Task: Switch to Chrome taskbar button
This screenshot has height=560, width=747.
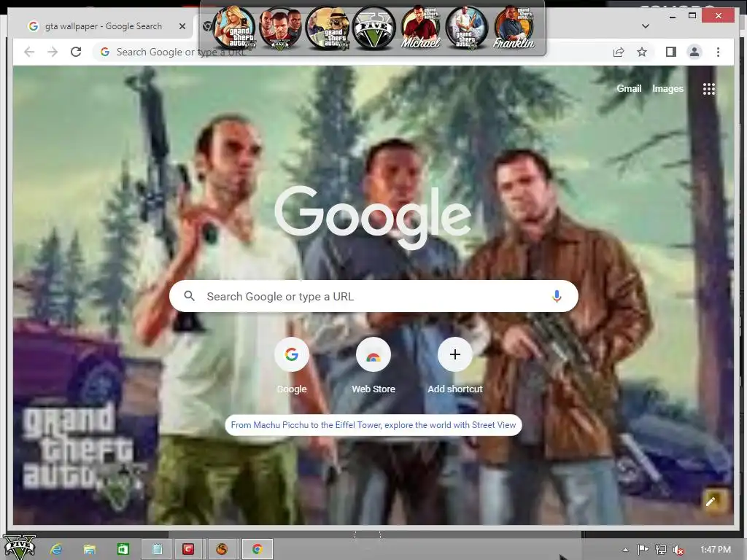Action: pyautogui.click(x=258, y=550)
